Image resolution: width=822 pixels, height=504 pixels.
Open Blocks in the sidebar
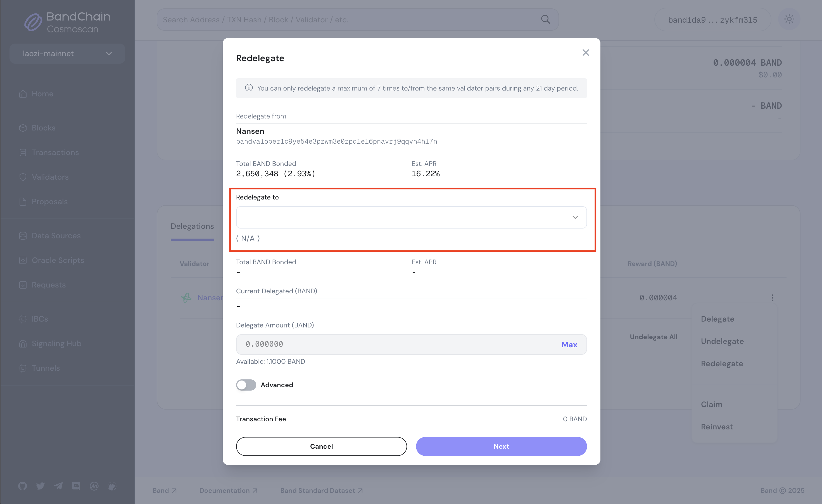pos(43,128)
